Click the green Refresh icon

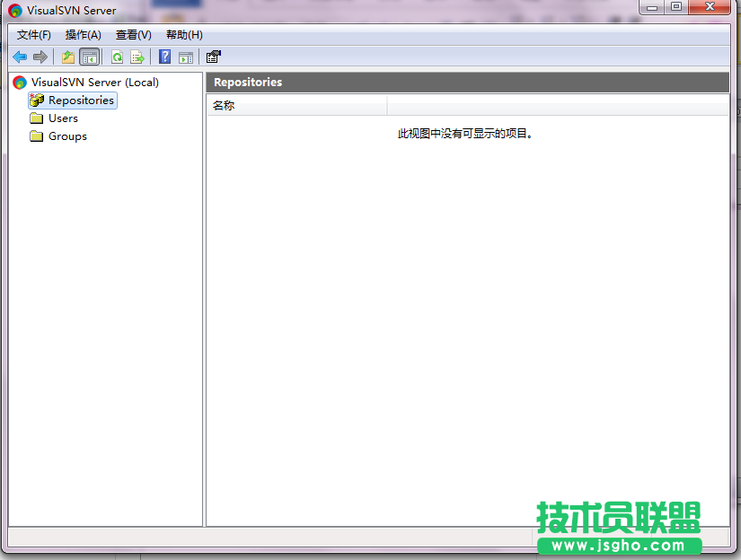117,57
